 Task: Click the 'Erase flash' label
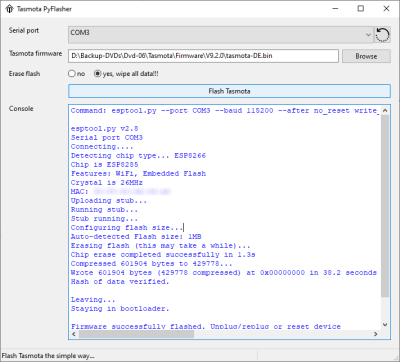[x=24, y=74]
